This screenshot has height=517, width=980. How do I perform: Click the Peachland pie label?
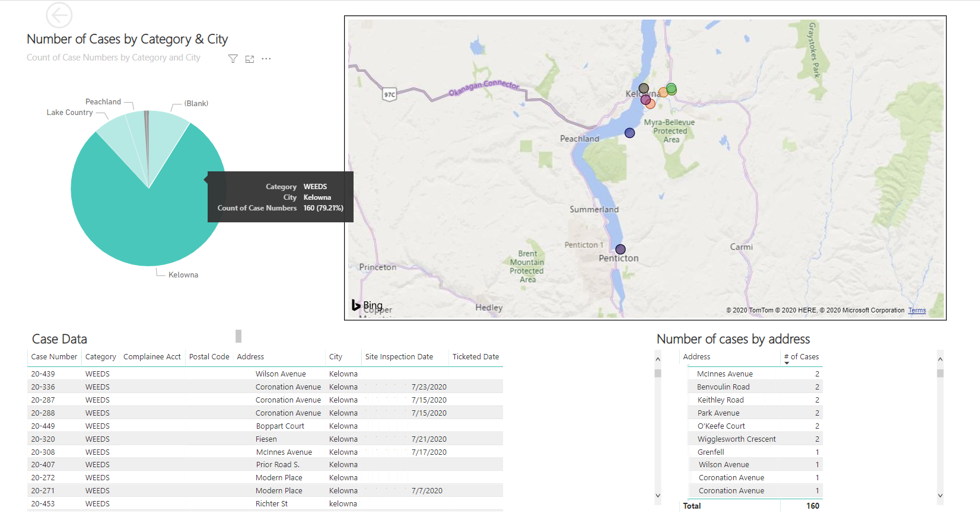tap(103, 102)
